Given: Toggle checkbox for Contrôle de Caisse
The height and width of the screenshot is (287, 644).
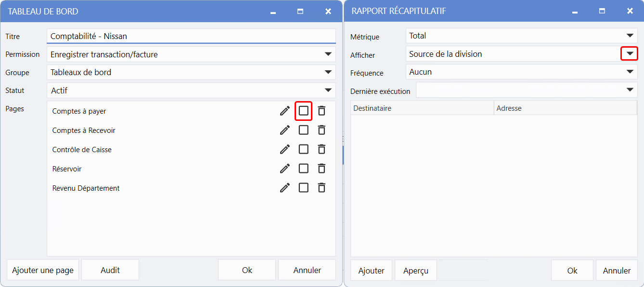Looking at the screenshot, I should click(x=303, y=149).
